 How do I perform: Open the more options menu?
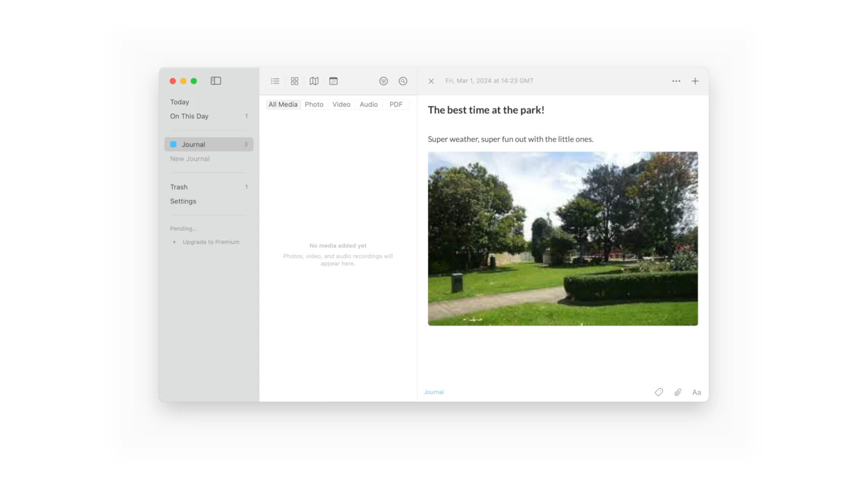(676, 81)
